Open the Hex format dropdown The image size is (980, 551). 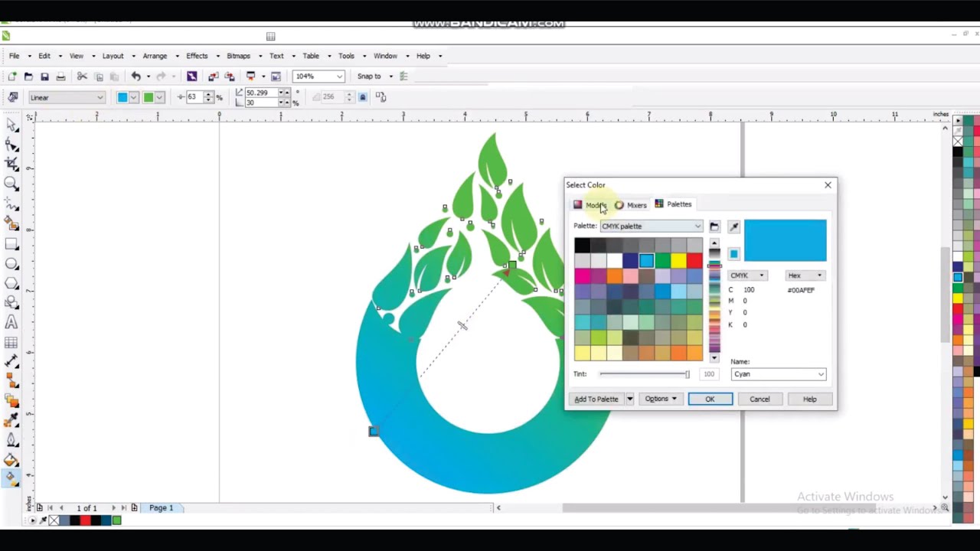coord(805,275)
